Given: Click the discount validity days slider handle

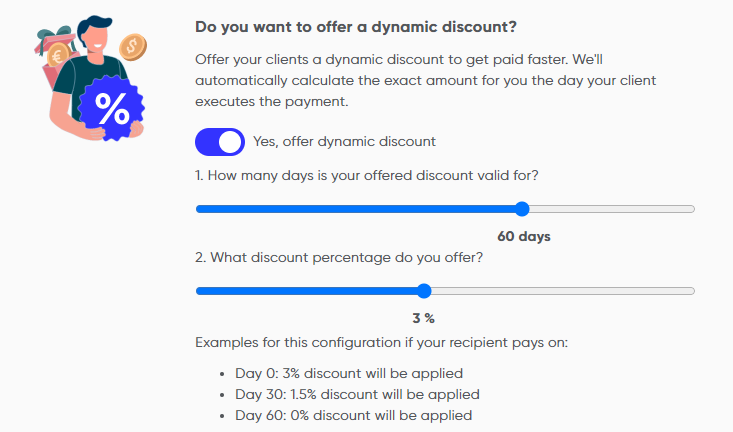Looking at the screenshot, I should (522, 209).
